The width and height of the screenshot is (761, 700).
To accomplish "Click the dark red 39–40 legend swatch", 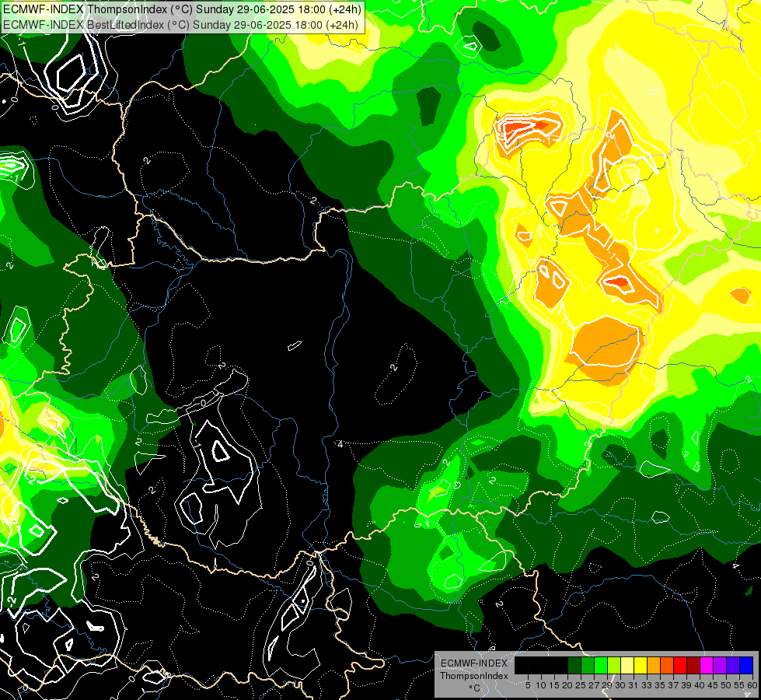I will point(693,665).
